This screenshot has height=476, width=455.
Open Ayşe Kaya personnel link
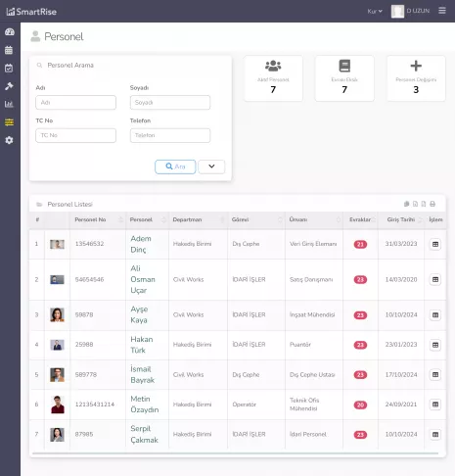pyautogui.click(x=139, y=314)
